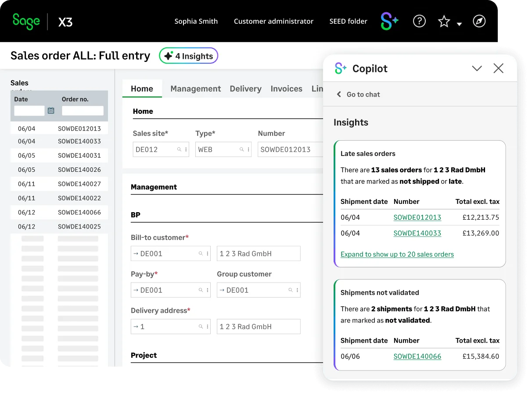The image size is (532, 399).
Task: Click the Date column header
Action: pos(21,99)
